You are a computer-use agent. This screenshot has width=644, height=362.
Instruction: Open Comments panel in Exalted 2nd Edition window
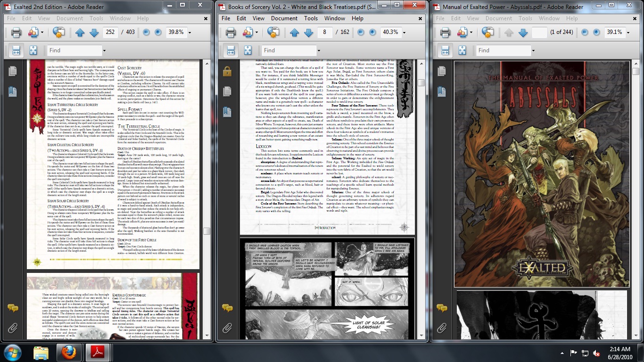[x=13, y=308]
